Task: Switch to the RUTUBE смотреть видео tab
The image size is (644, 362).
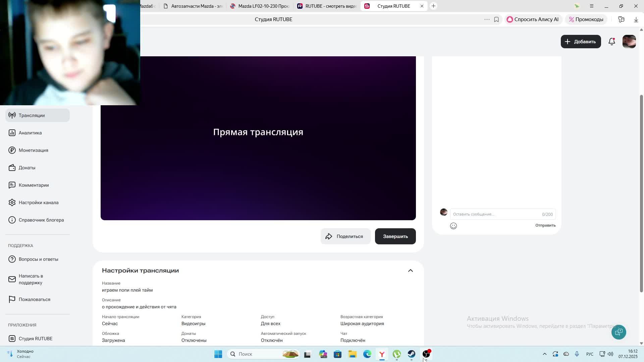Action: tap(327, 6)
